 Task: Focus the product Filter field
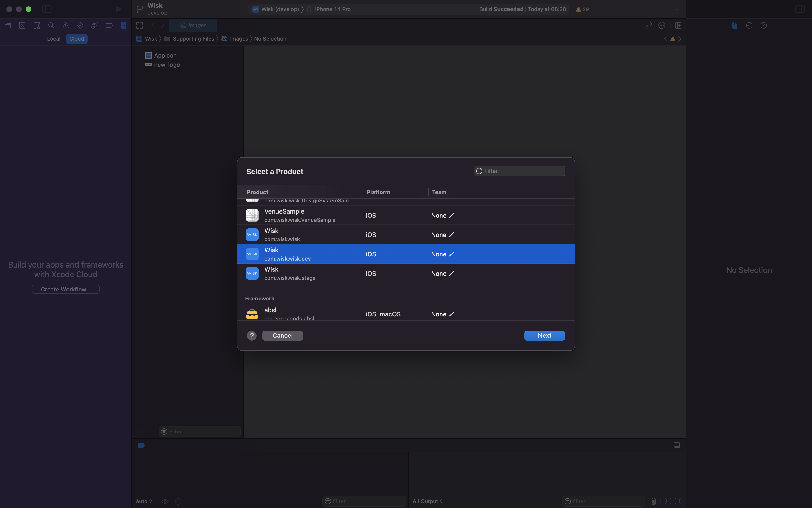[519, 171]
